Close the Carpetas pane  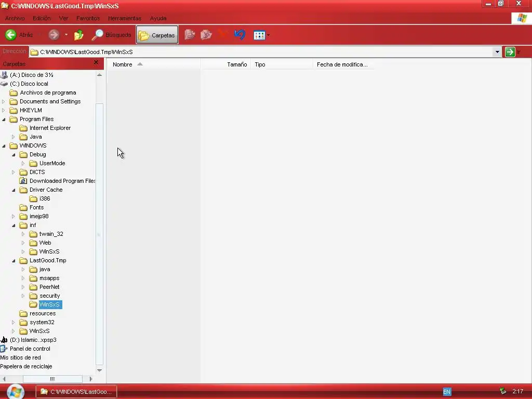tap(96, 62)
